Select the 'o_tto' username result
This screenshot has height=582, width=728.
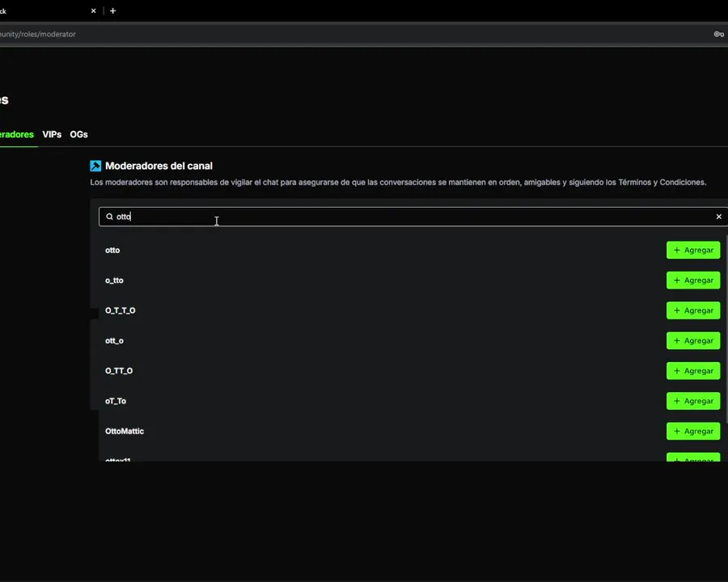point(114,280)
